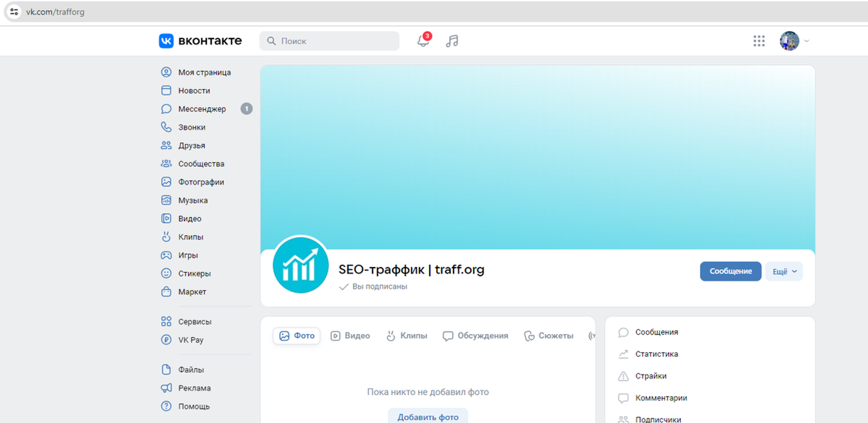Open the Сообщества sidebar link text
The width and height of the screenshot is (868, 423).
tap(201, 164)
